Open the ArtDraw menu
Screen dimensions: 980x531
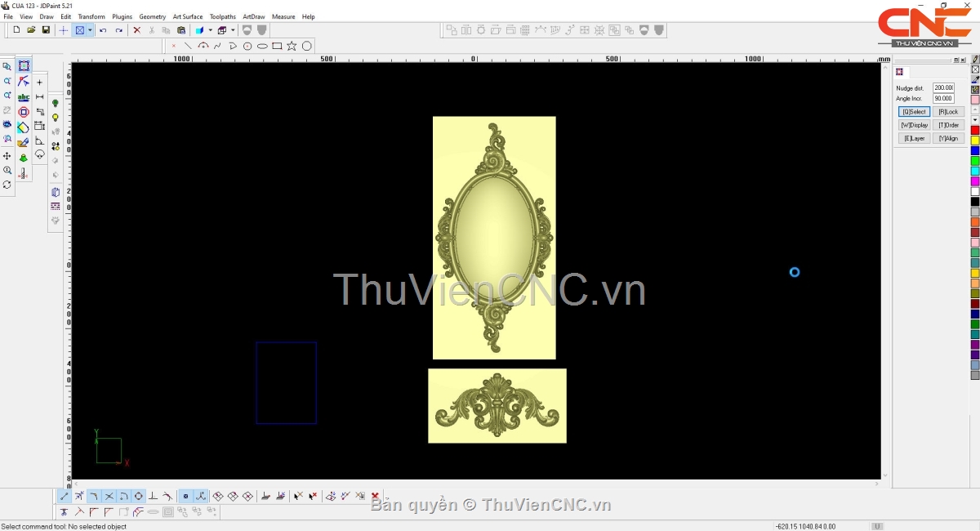pos(254,16)
